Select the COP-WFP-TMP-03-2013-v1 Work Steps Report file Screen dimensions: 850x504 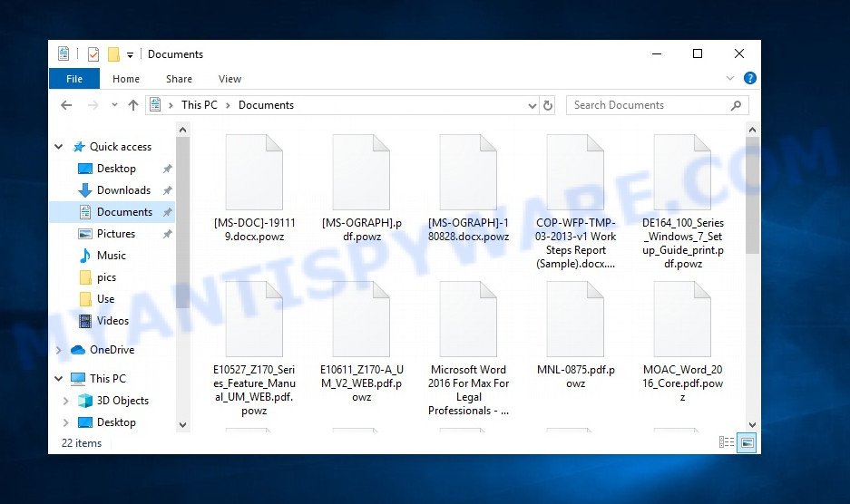[x=576, y=201]
